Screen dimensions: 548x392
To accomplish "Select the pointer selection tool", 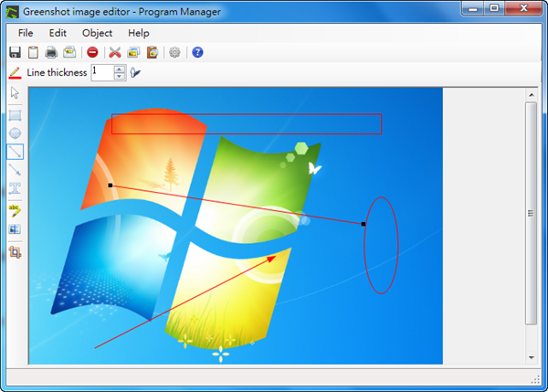I will pyautogui.click(x=15, y=93).
